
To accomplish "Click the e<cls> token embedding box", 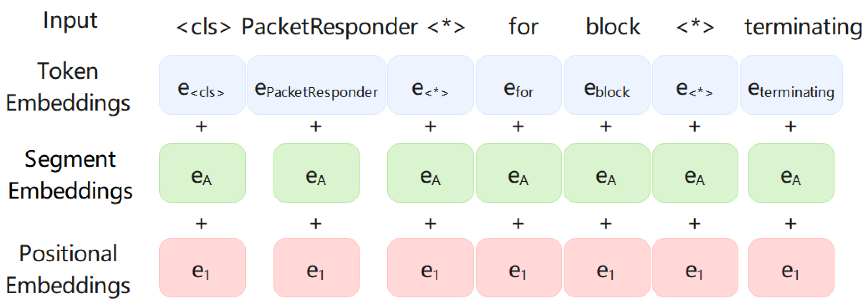I will 202,85.
